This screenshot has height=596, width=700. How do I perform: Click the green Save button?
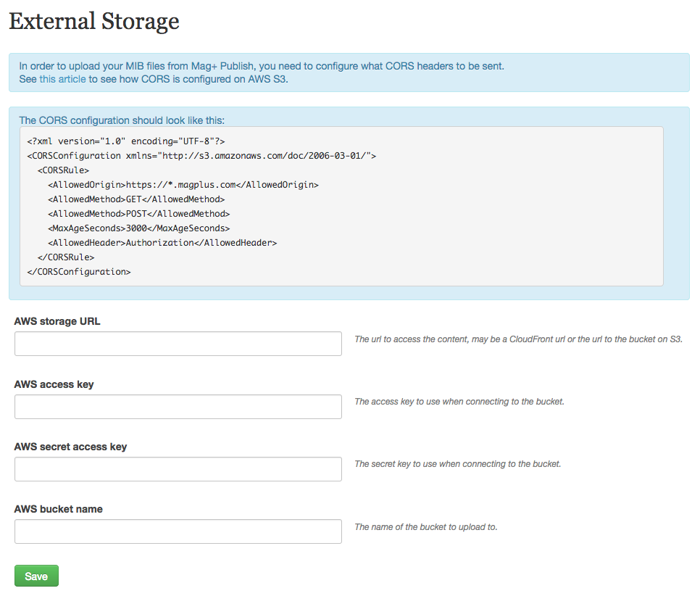[36, 576]
